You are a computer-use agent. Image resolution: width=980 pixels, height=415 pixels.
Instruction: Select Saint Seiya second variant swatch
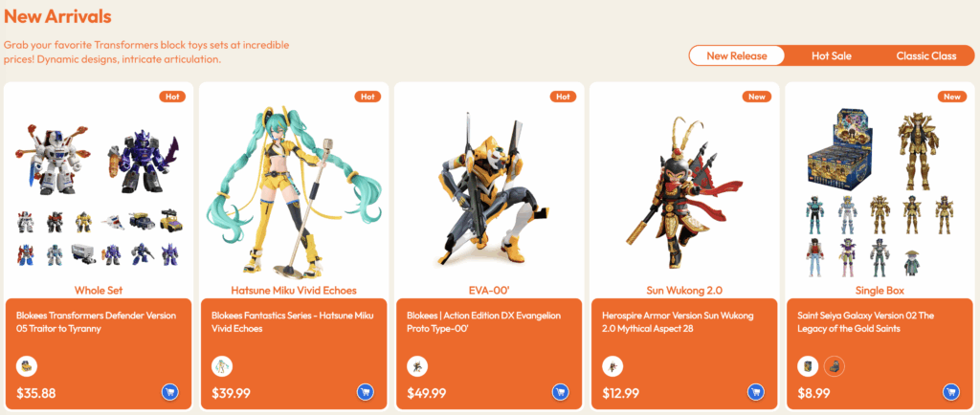[835, 366]
